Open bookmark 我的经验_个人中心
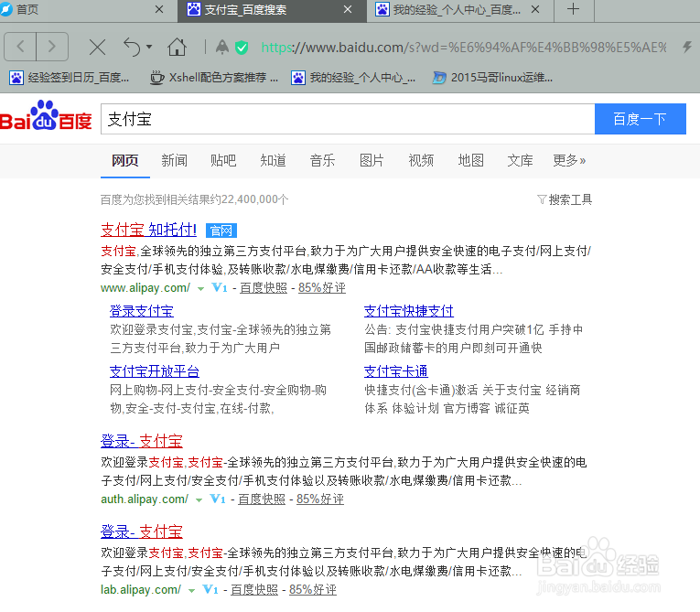700x612 pixels. 353,78
